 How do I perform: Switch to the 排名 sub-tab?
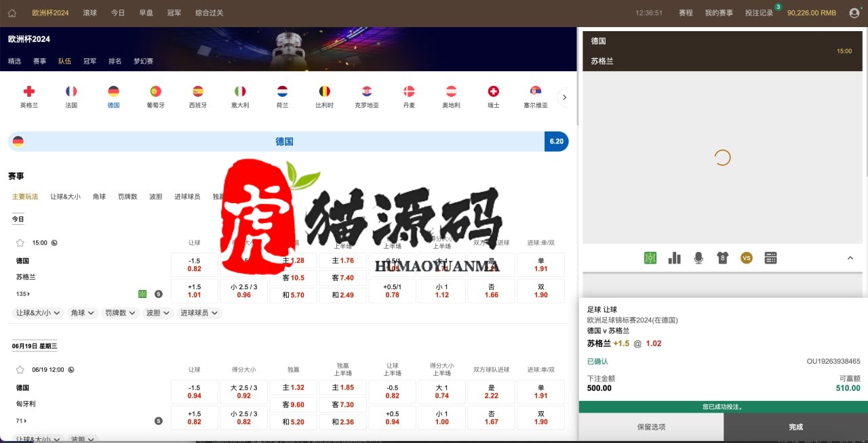pyautogui.click(x=115, y=61)
